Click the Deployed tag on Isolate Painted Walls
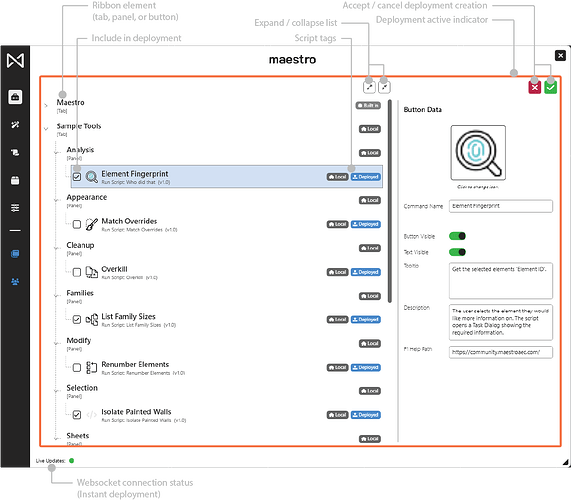571x500 pixels. (366, 415)
